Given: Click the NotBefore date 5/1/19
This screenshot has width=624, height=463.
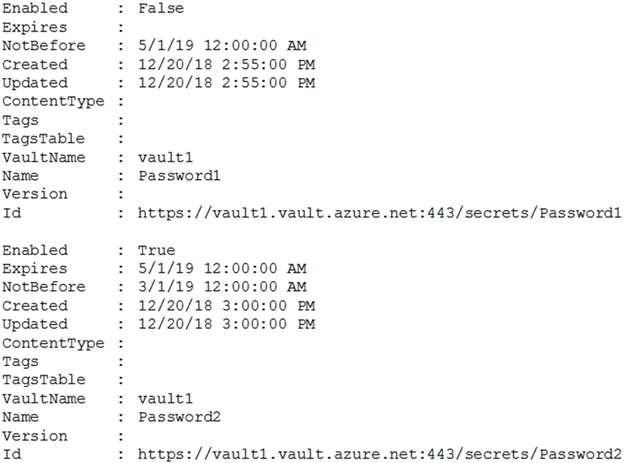Looking at the screenshot, I should pos(160,45).
